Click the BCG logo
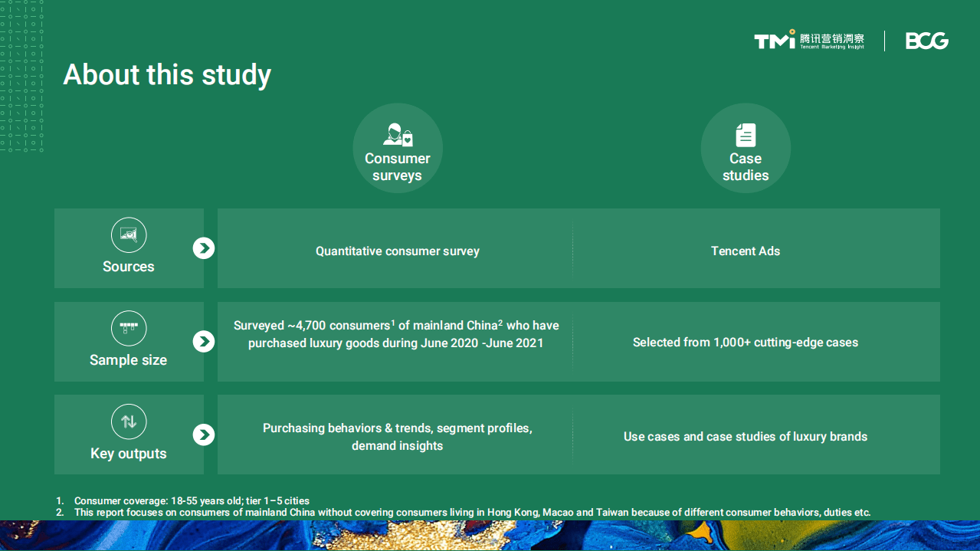The height and width of the screenshot is (551, 980). [x=926, y=41]
